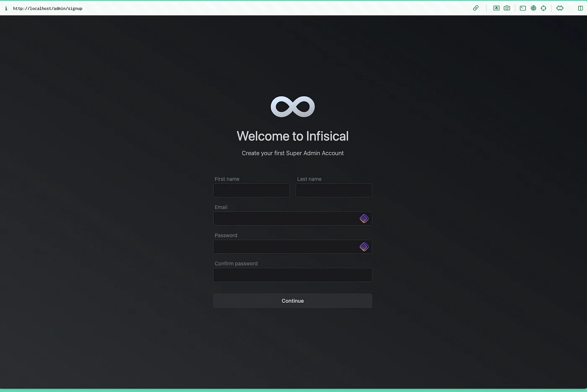Click the site info icon beside URL
Image resolution: width=587 pixels, height=392 pixels.
(x=6, y=8)
